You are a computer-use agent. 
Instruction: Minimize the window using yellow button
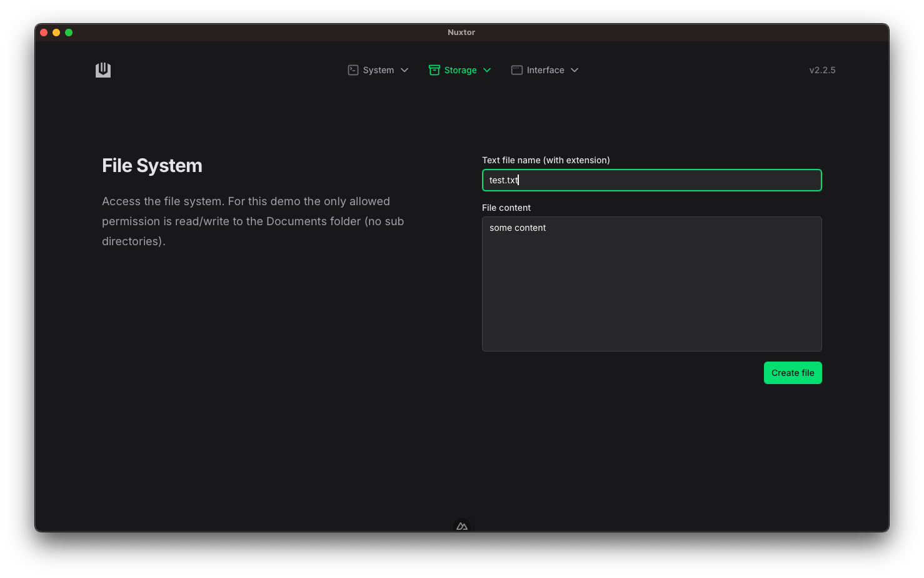click(56, 33)
